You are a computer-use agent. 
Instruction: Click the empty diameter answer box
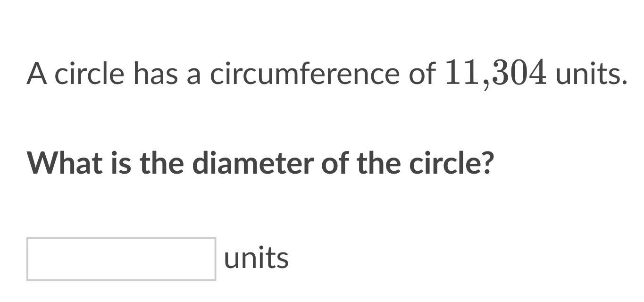pos(121,259)
